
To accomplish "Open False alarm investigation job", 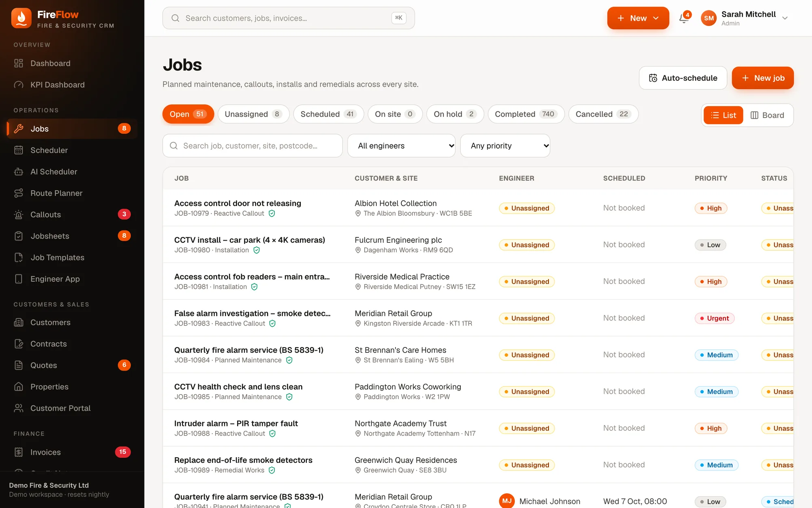I will pyautogui.click(x=252, y=313).
